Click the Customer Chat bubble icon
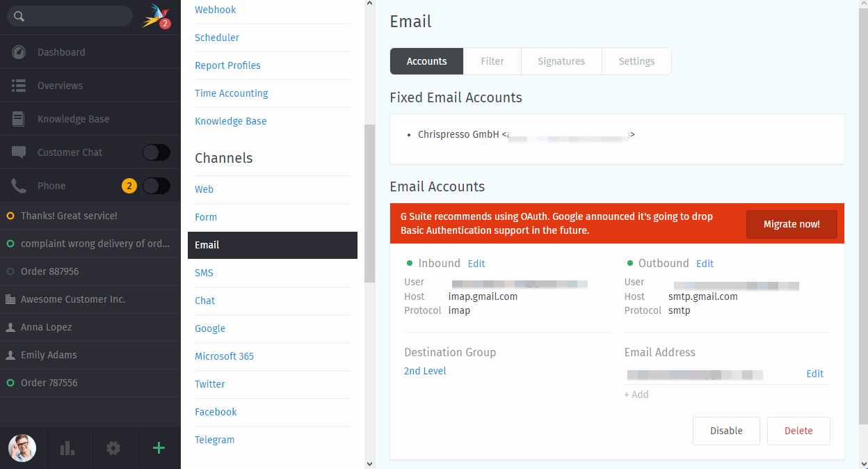 [19, 152]
